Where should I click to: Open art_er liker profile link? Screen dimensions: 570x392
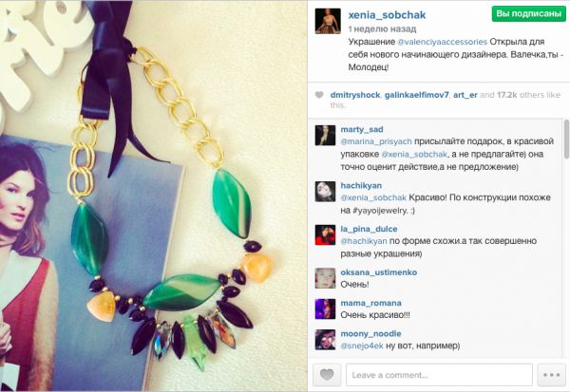465,95
